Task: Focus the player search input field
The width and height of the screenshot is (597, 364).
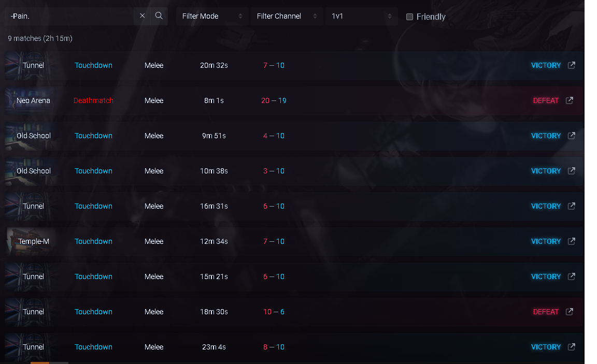Action: tap(70, 16)
